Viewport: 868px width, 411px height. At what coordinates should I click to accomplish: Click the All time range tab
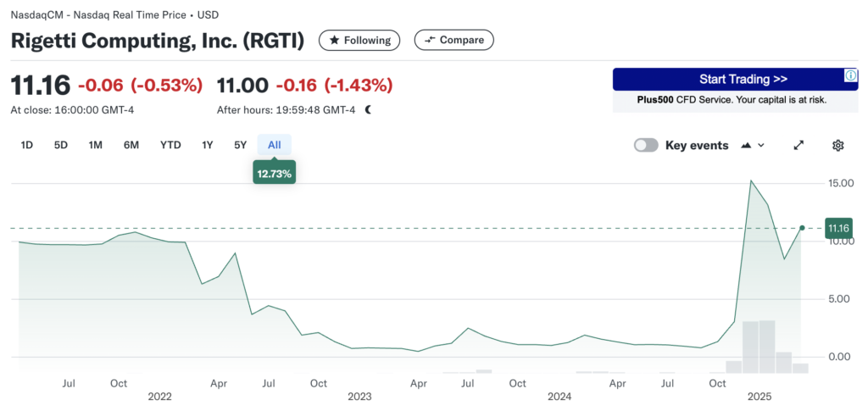275,145
